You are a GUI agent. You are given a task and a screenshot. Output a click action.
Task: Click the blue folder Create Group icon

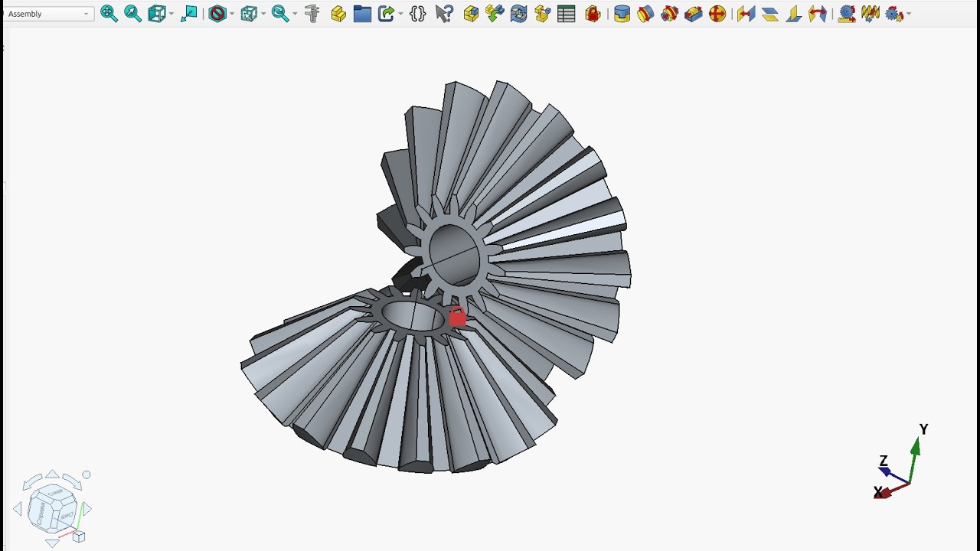362,14
